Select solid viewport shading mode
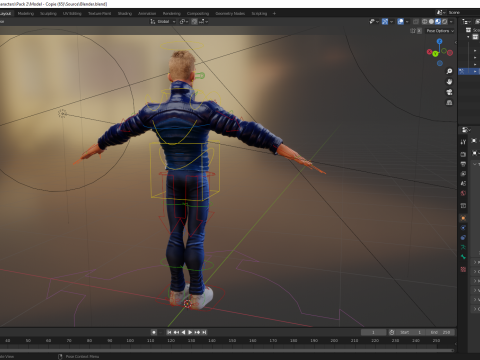Viewport: 480px width, 360px height. point(431,21)
